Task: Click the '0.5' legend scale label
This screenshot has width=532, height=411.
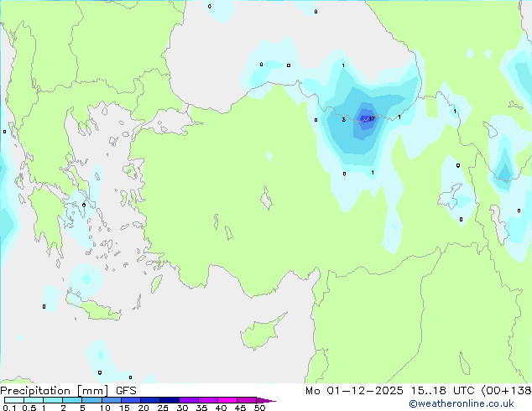Action: (29, 408)
